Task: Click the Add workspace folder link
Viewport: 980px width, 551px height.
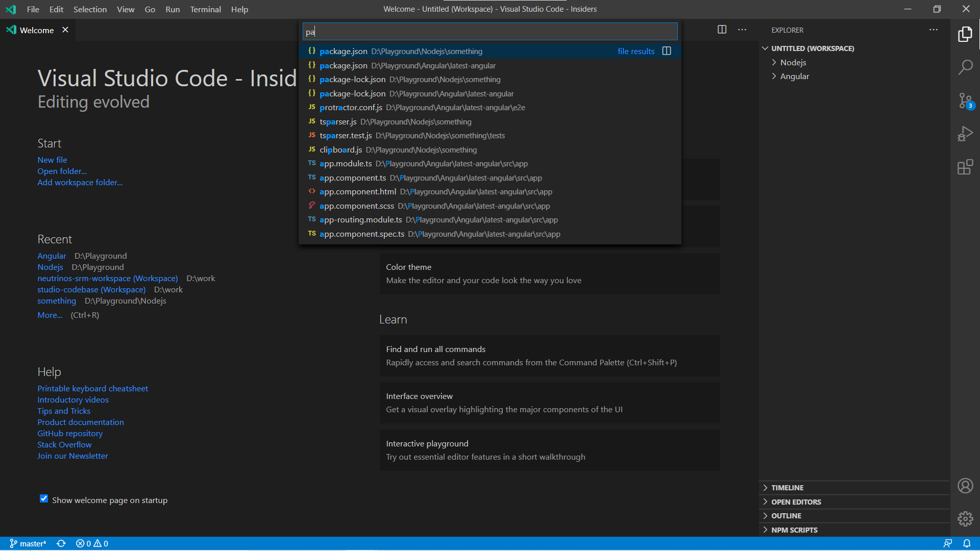Action: click(x=80, y=182)
